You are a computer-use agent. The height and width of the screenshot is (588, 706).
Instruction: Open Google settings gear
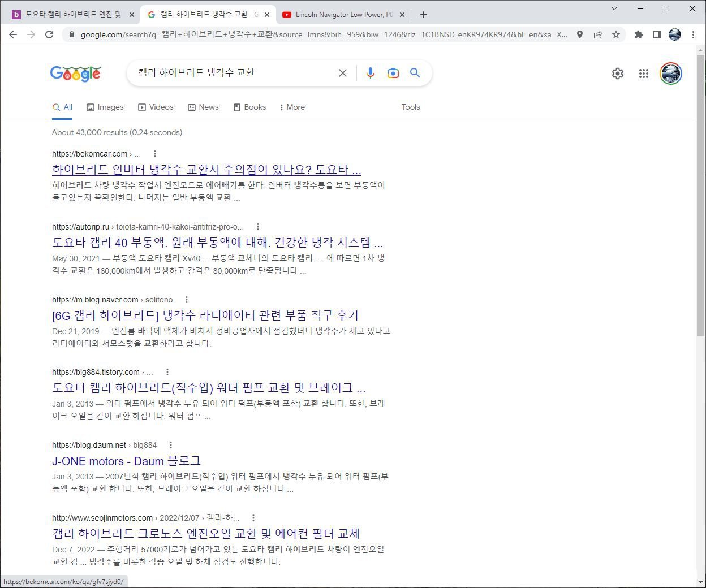[618, 73]
